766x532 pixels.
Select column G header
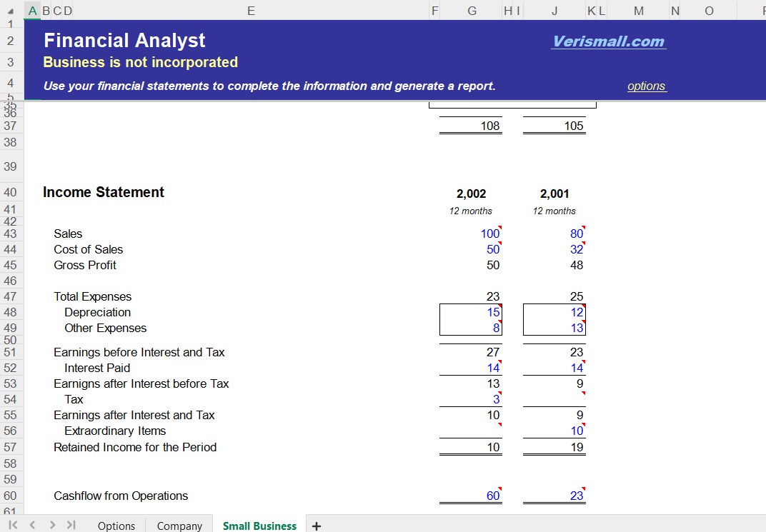tap(472, 11)
